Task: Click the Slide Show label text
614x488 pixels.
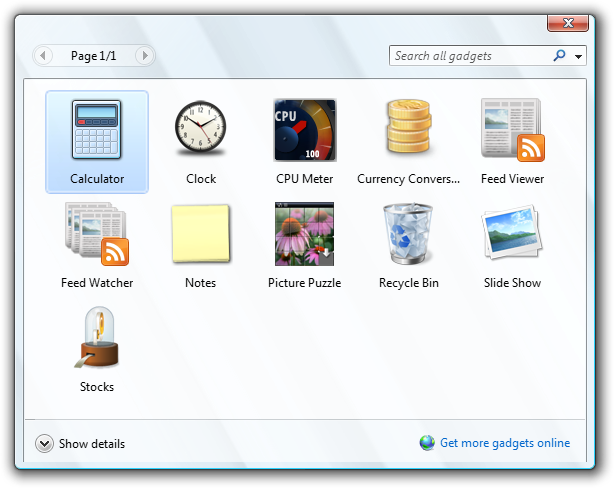Action: click(513, 283)
